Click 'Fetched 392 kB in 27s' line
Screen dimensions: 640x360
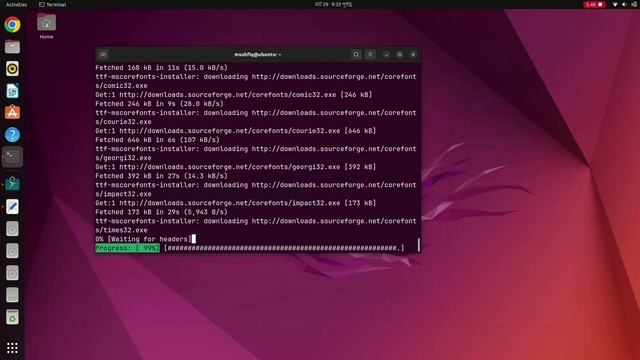[162, 176]
